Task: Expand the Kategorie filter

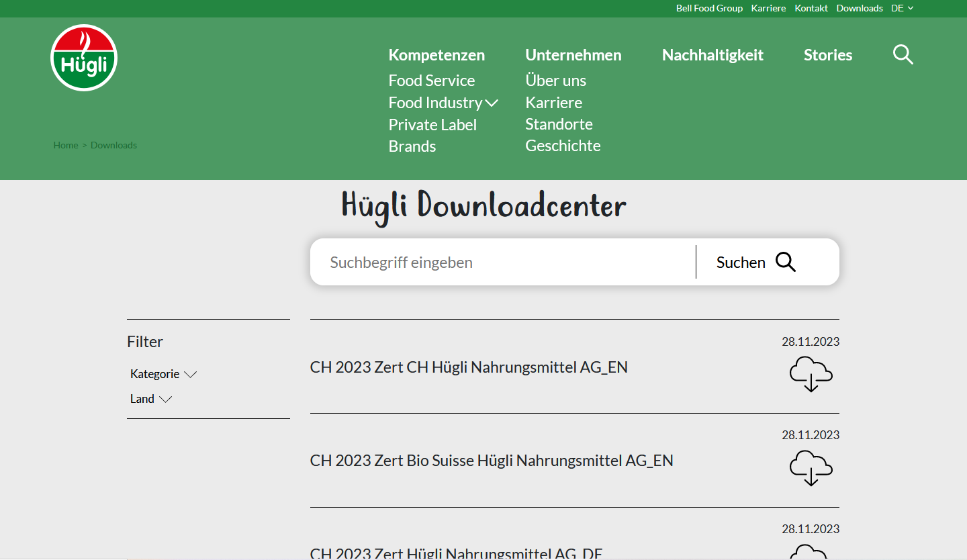Action: point(163,374)
